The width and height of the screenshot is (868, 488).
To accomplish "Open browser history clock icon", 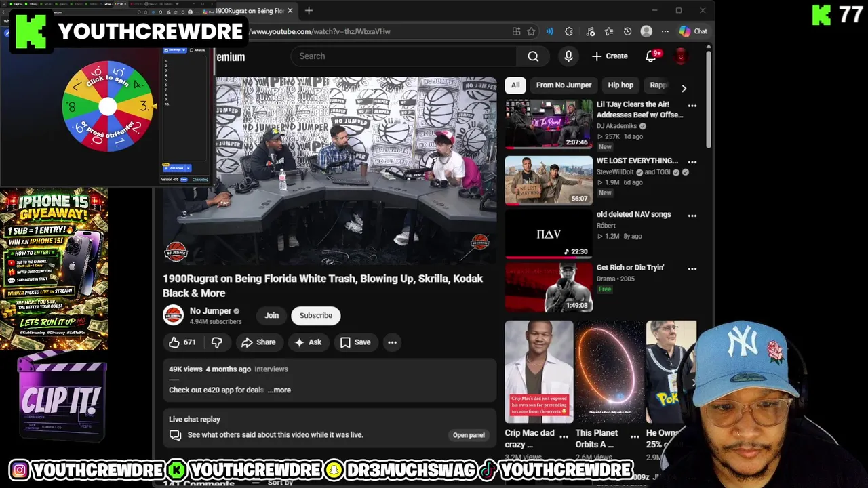I will pos(628,31).
